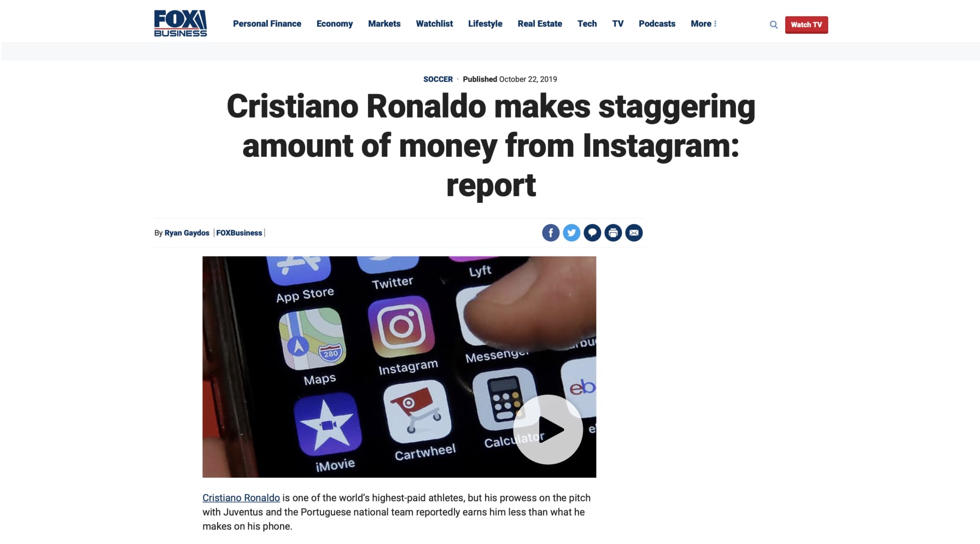Open the SOCCER category link
Image resolution: width=980 pixels, height=544 pixels.
(437, 79)
